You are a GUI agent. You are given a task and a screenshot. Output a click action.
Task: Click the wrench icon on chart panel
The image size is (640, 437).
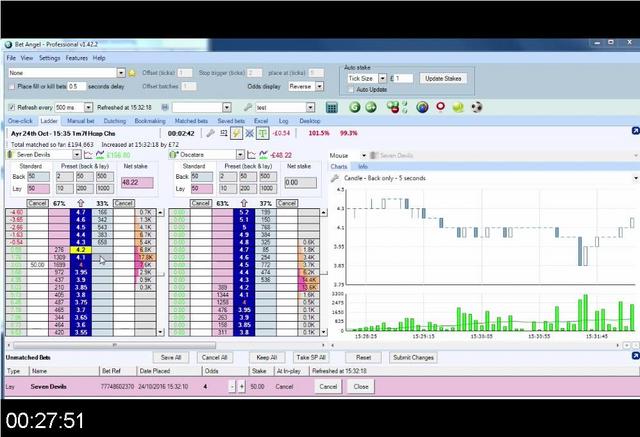point(335,178)
